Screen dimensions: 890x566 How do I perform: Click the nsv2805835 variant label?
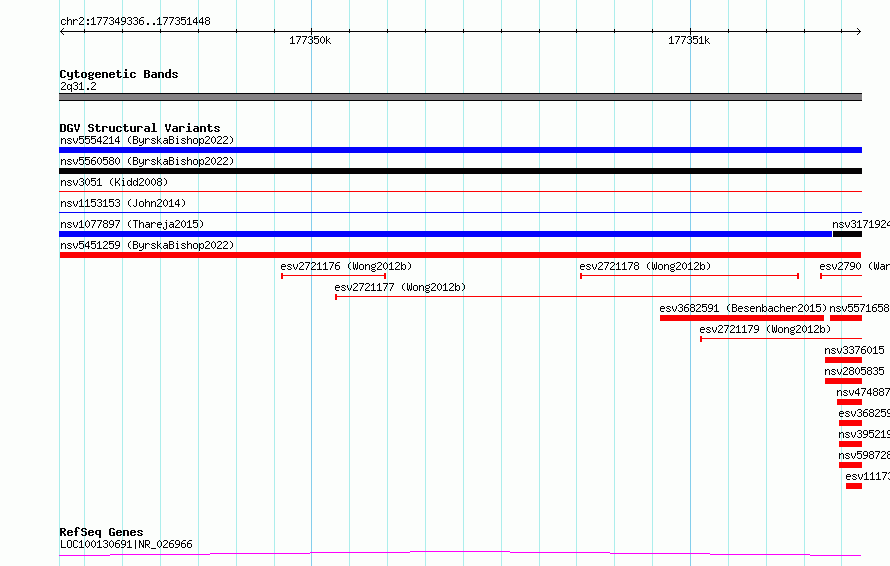[854, 371]
